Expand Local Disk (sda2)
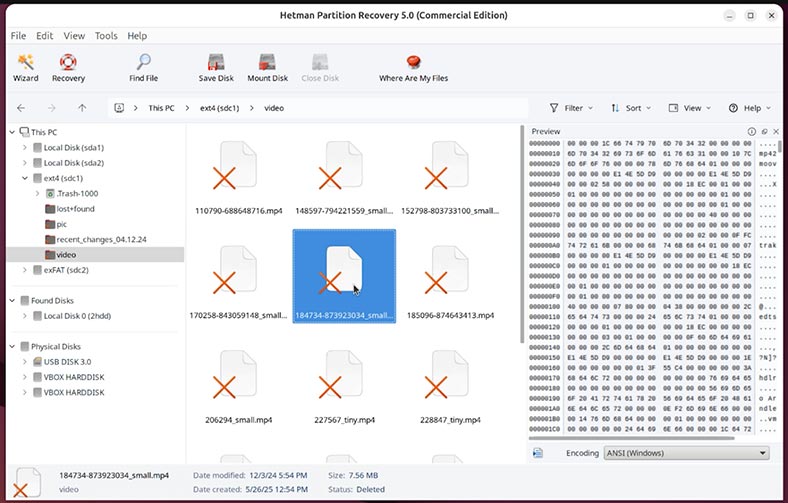This screenshot has height=503, width=788. 25,163
